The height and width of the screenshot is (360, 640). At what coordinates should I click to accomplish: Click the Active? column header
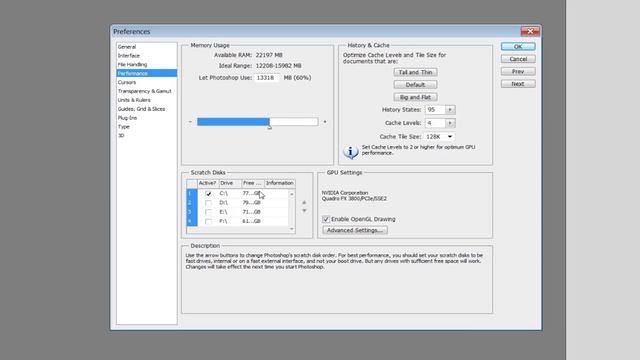pyautogui.click(x=208, y=183)
